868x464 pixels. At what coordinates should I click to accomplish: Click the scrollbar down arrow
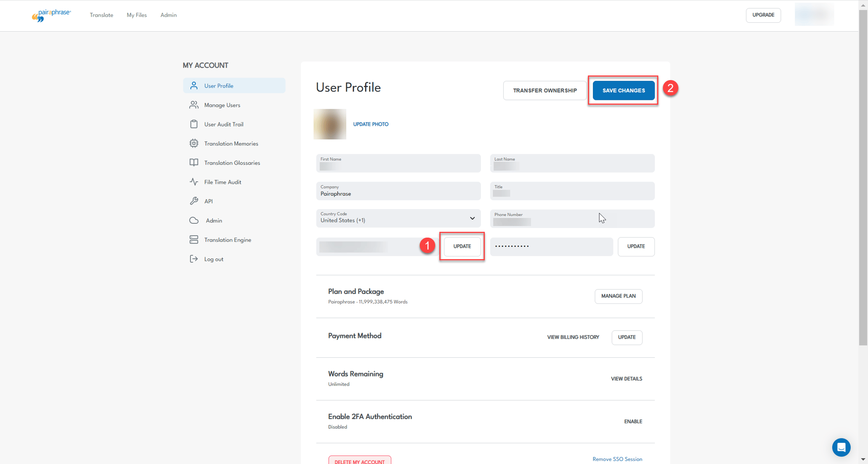click(863, 459)
